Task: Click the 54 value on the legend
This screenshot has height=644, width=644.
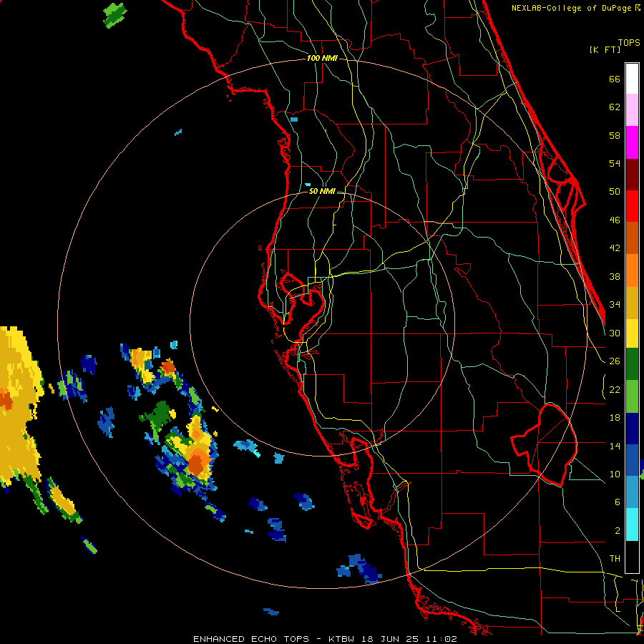Action: click(x=615, y=163)
